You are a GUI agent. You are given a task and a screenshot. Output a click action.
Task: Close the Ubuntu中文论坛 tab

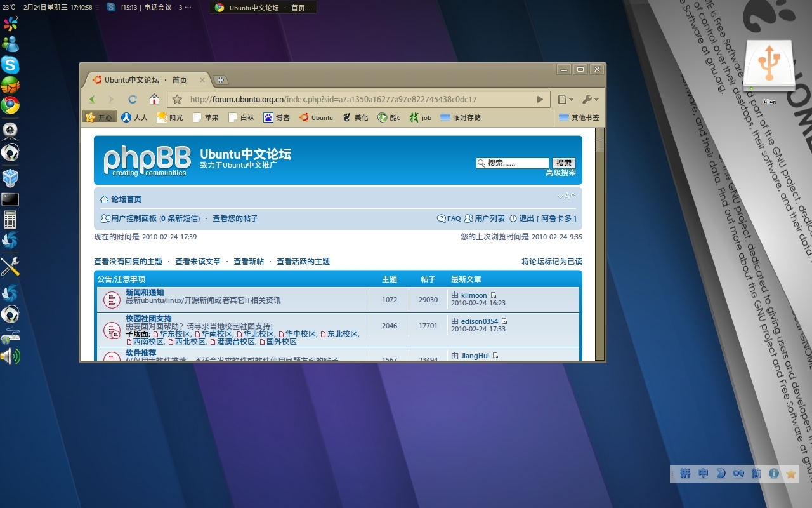(203, 80)
